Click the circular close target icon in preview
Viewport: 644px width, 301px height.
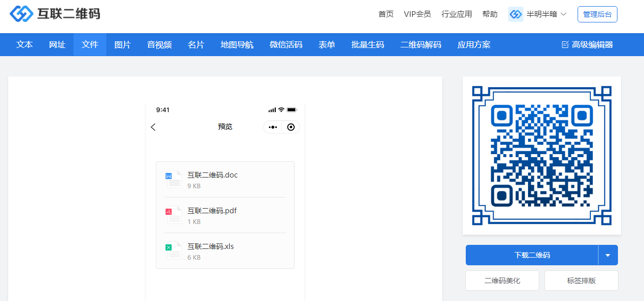[x=291, y=127]
